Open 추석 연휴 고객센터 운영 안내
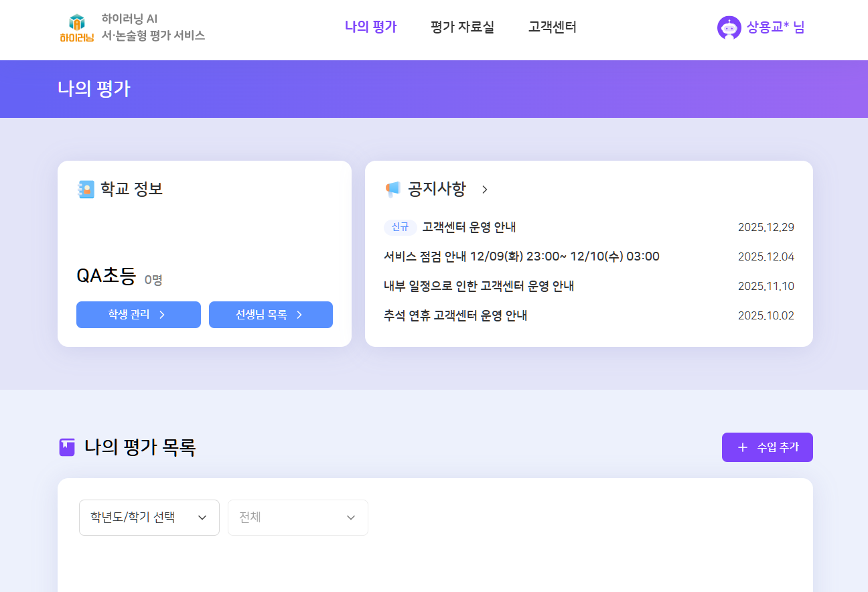The image size is (868, 592). coord(455,316)
